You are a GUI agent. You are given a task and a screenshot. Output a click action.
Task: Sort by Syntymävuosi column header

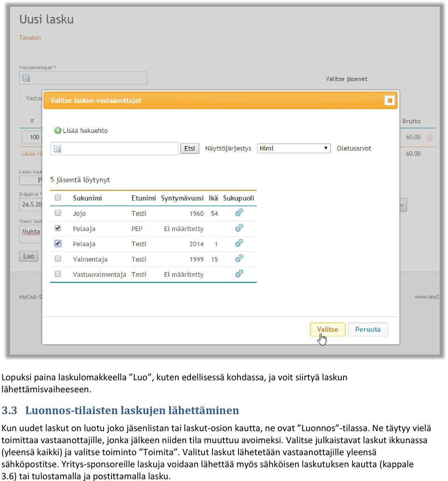point(182,198)
